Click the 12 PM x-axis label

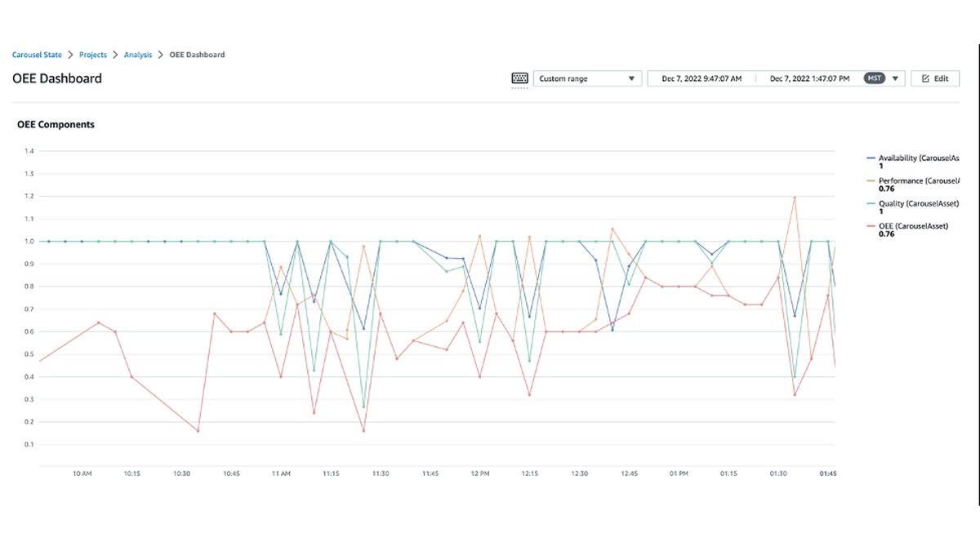[479, 473]
